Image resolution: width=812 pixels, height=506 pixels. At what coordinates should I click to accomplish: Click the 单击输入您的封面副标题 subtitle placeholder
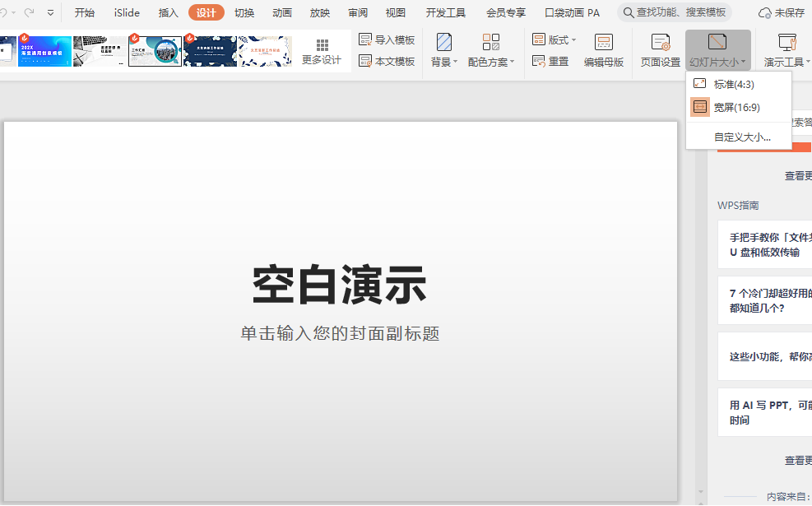click(x=341, y=333)
